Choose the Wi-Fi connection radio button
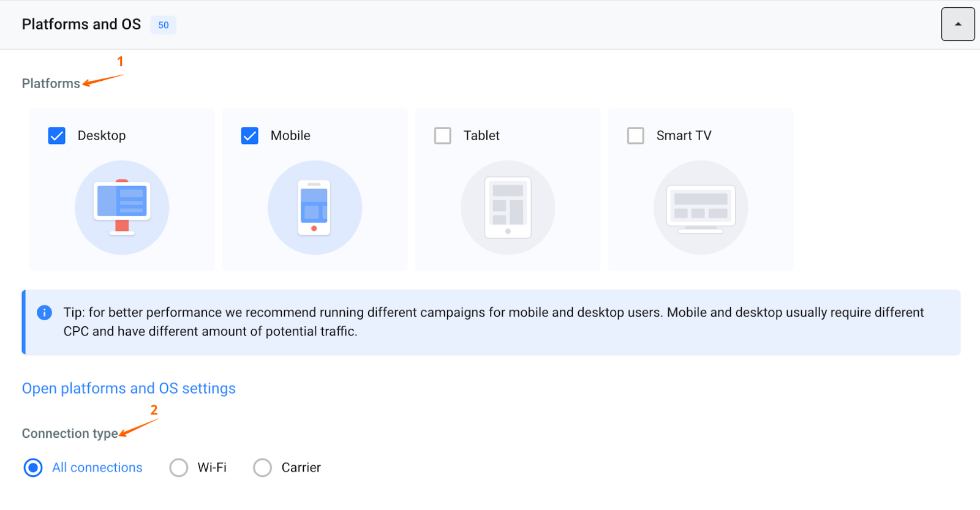 click(179, 468)
